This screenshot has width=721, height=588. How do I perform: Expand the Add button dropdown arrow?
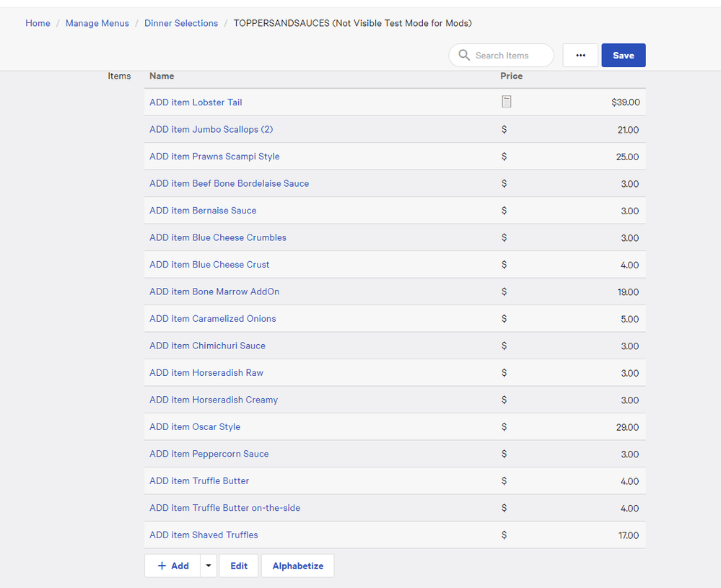point(208,566)
